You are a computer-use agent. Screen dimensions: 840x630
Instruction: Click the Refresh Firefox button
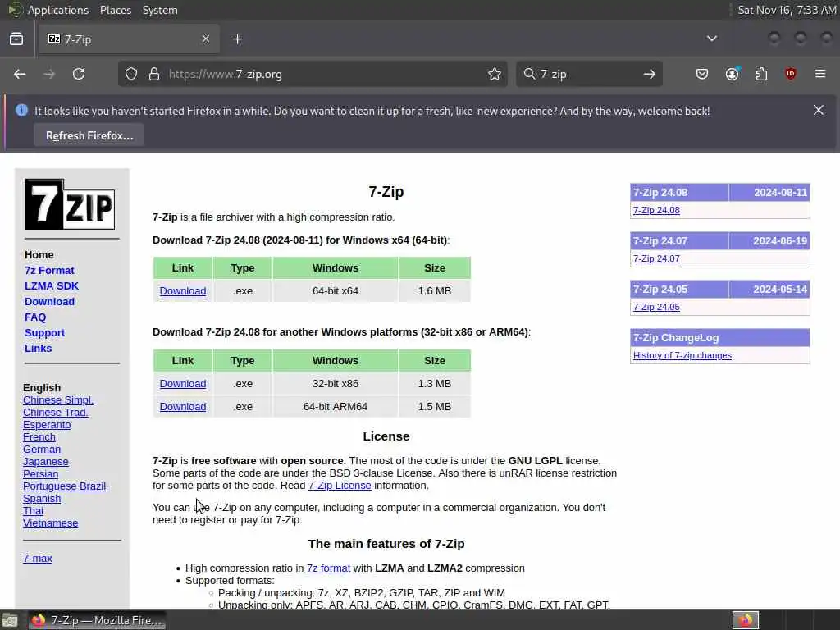89,135
